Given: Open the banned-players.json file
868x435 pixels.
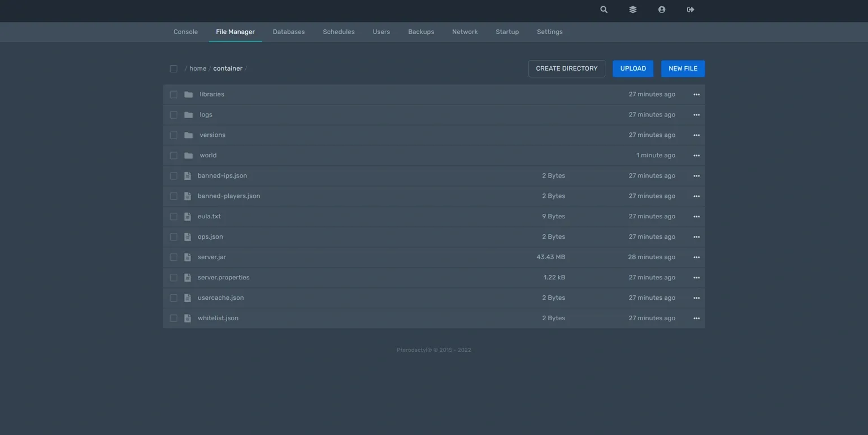Looking at the screenshot, I should (229, 196).
